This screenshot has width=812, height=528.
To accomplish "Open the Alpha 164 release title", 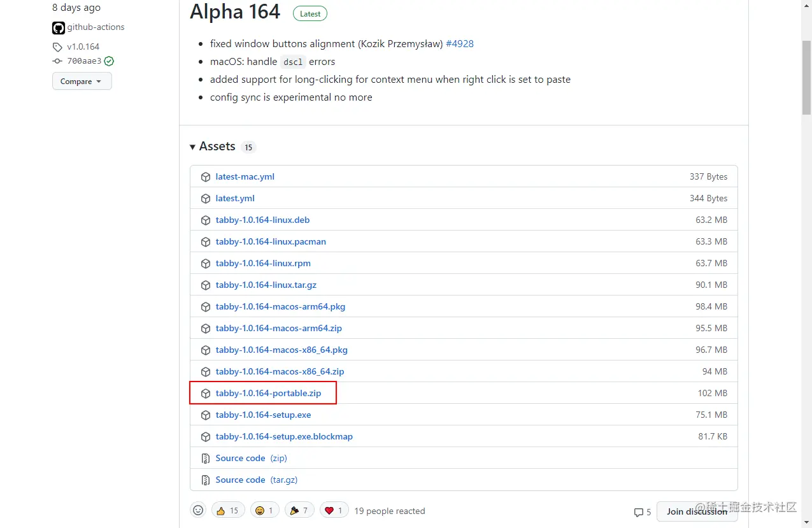I will click(235, 11).
